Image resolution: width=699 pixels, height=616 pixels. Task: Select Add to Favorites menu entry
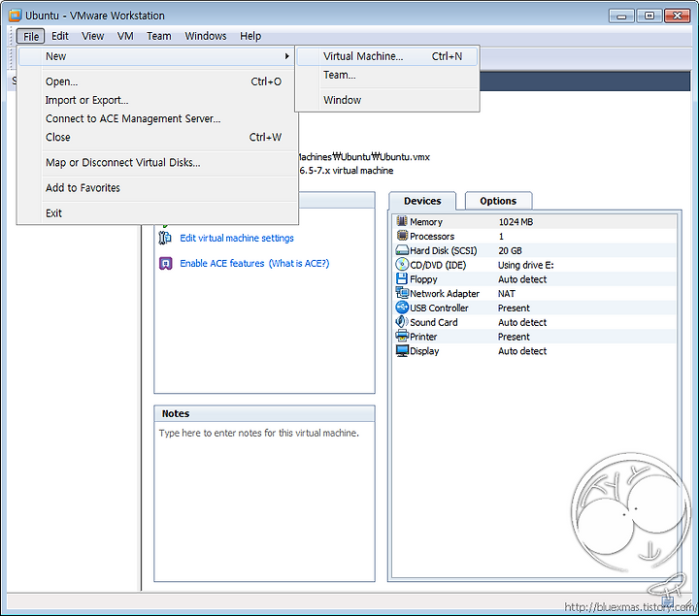pos(157,188)
